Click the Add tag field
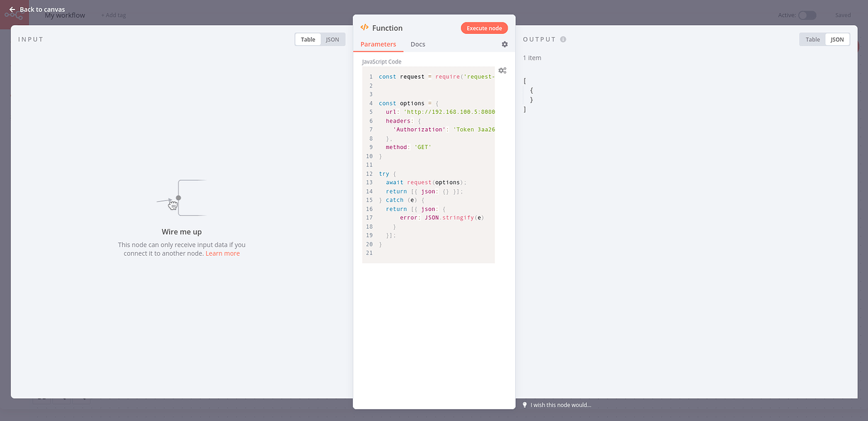This screenshot has width=868, height=421. 114,15
